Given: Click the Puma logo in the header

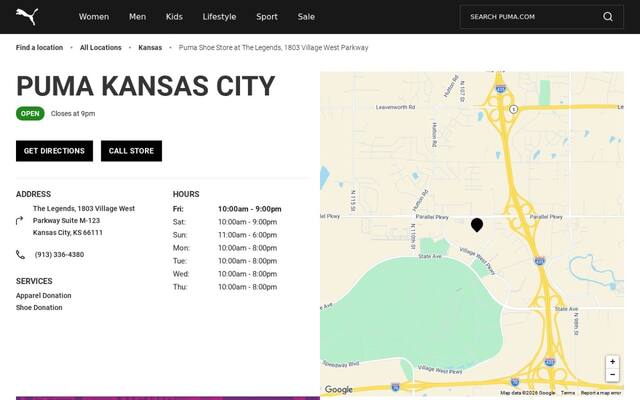Looking at the screenshot, I should tap(27, 17).
